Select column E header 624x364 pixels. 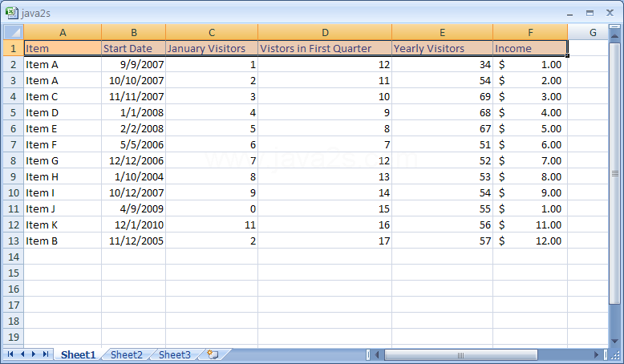[x=442, y=32]
